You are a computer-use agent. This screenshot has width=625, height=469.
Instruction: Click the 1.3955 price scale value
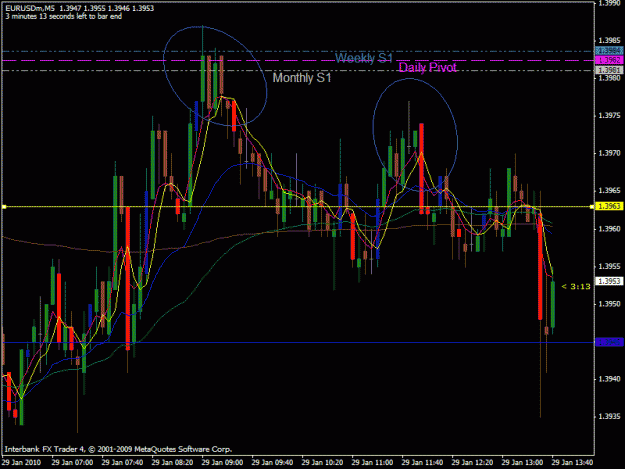[609, 266]
